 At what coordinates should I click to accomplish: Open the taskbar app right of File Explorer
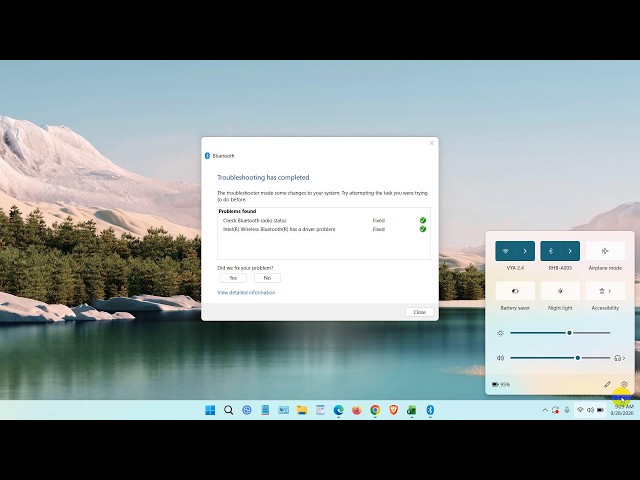point(320,410)
